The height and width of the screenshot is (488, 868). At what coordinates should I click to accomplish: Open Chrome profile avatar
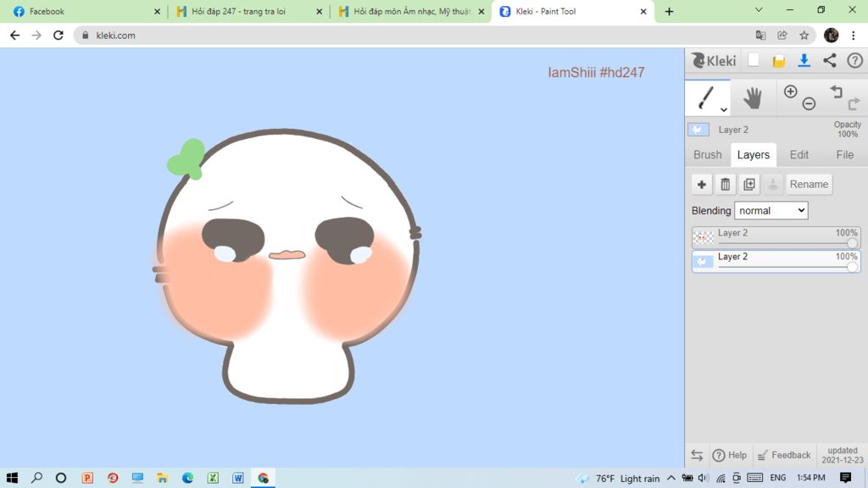(x=831, y=36)
